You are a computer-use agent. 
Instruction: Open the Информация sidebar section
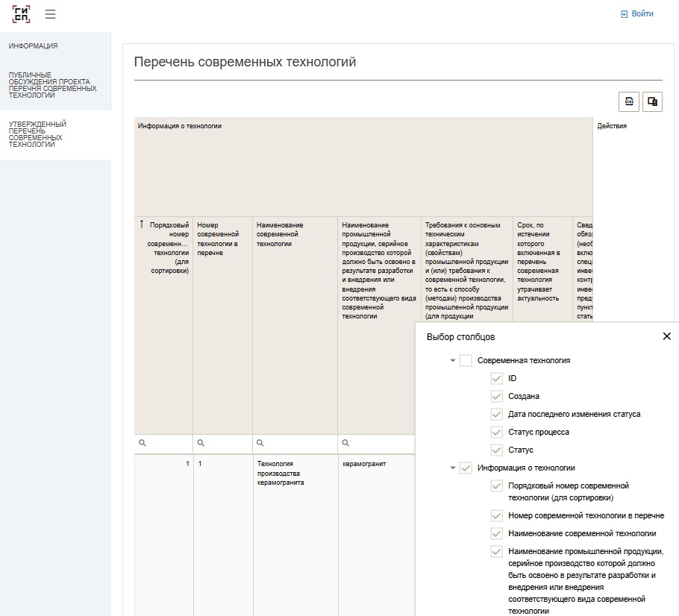pyautogui.click(x=34, y=46)
